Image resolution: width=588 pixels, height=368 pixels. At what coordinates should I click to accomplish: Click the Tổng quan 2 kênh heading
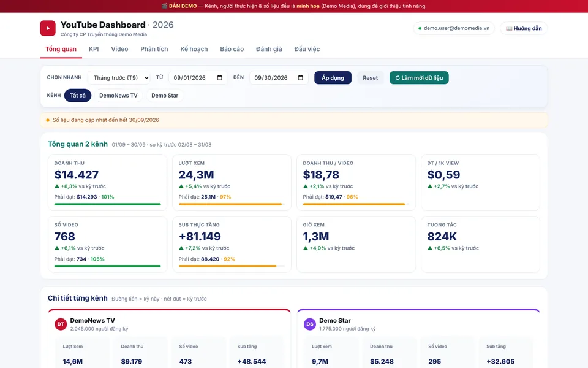pyautogui.click(x=78, y=144)
